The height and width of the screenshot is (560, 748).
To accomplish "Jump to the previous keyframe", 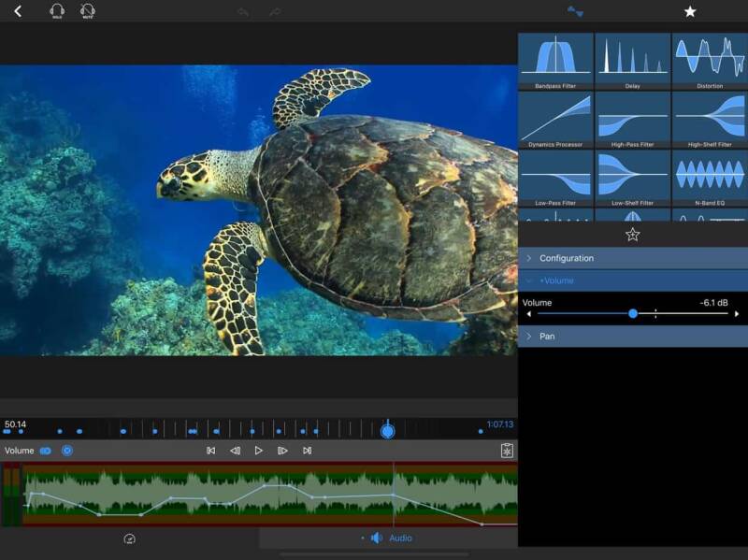I will tap(211, 451).
